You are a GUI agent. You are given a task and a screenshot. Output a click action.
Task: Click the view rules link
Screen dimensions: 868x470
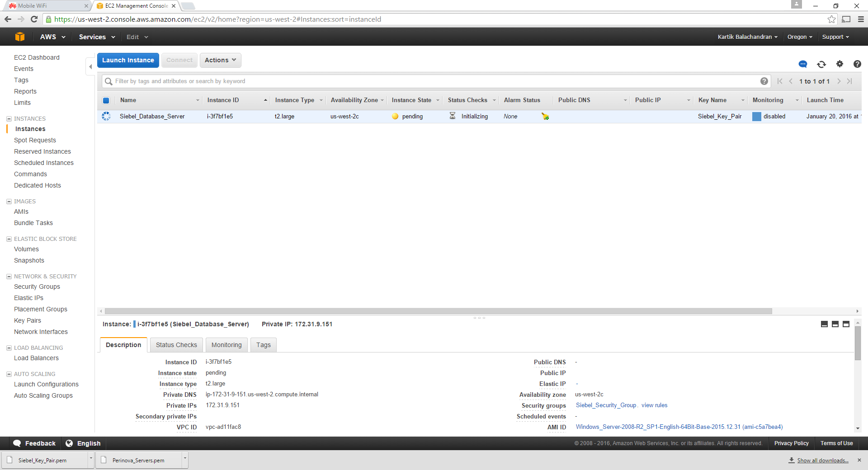654,405
